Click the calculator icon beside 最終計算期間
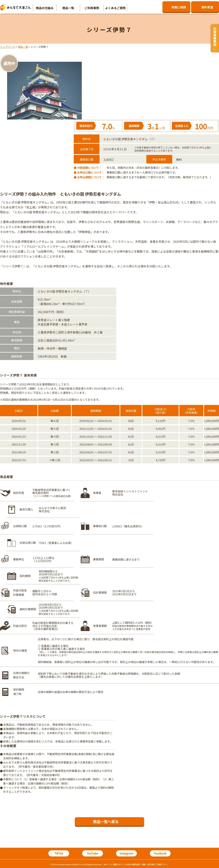Viewport: 219px width, 868px height. click(x=11, y=609)
